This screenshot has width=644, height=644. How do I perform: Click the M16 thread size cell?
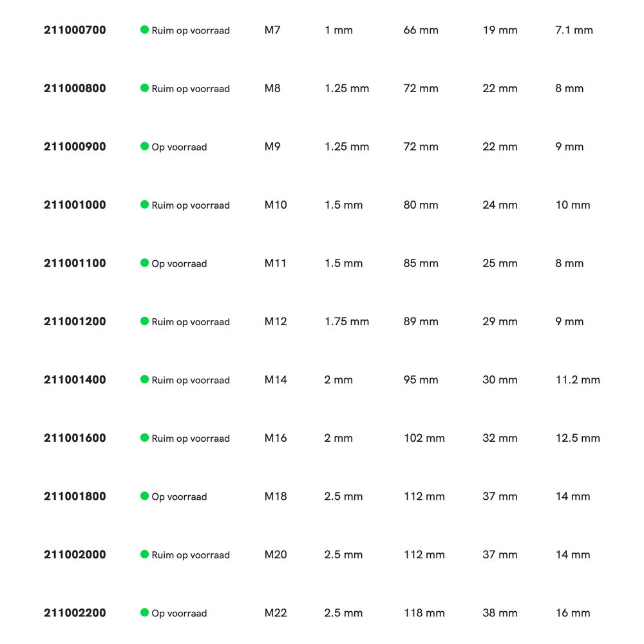tap(276, 438)
